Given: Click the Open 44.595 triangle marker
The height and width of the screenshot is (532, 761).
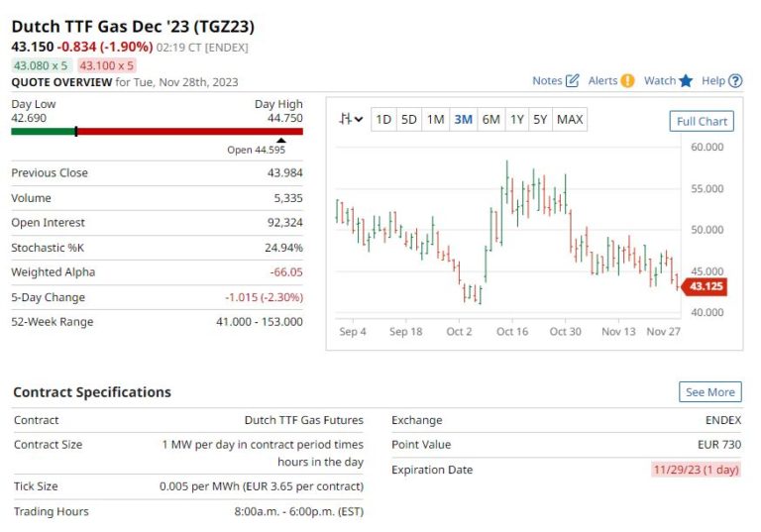Looking at the screenshot, I should tap(280, 141).
